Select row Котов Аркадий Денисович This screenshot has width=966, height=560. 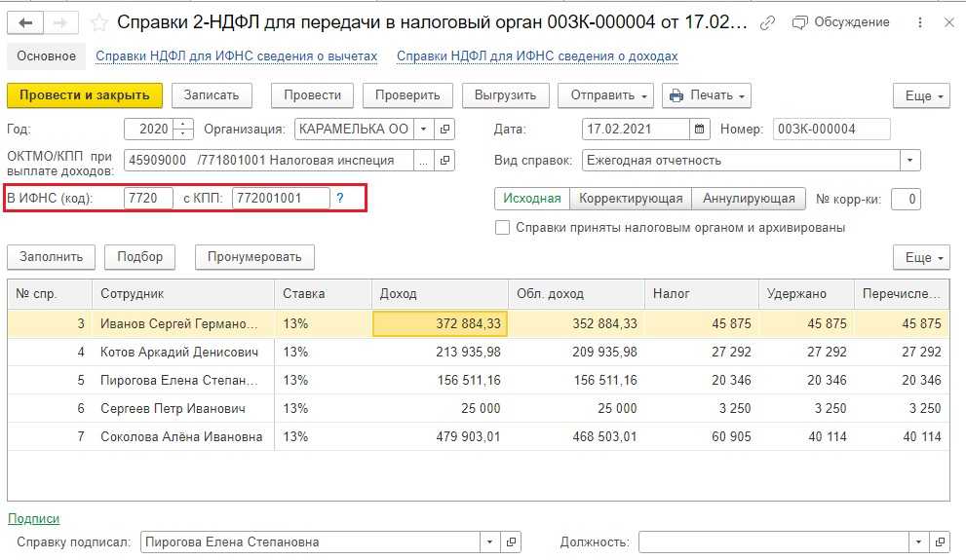click(x=478, y=352)
